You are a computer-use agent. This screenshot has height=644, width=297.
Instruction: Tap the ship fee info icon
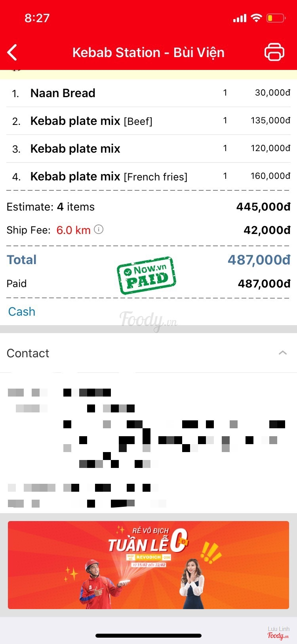99,229
